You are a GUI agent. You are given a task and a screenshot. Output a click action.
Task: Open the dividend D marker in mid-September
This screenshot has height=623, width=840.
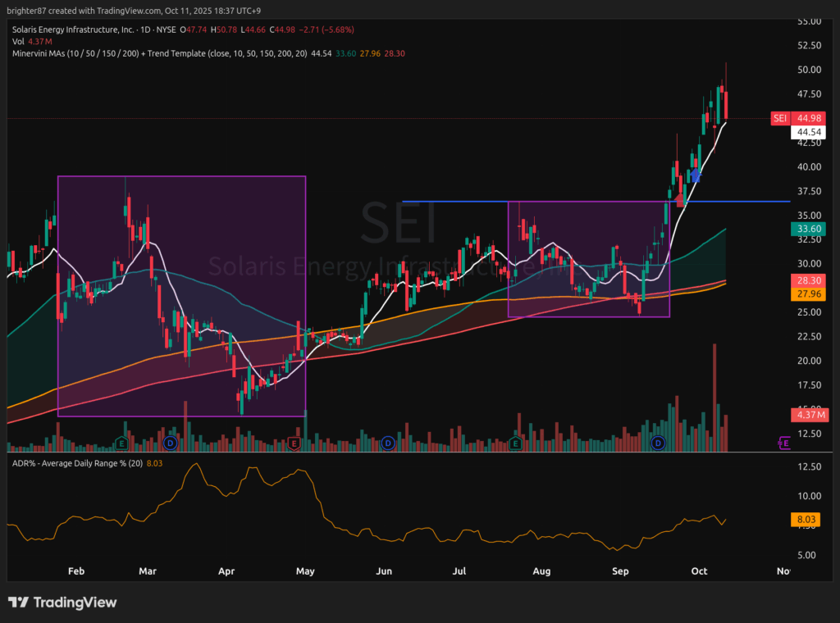click(657, 443)
